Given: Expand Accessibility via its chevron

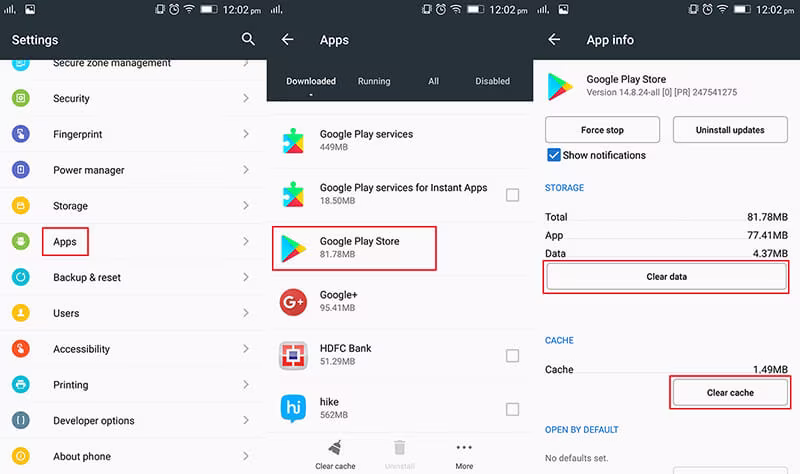Looking at the screenshot, I should tap(246, 348).
